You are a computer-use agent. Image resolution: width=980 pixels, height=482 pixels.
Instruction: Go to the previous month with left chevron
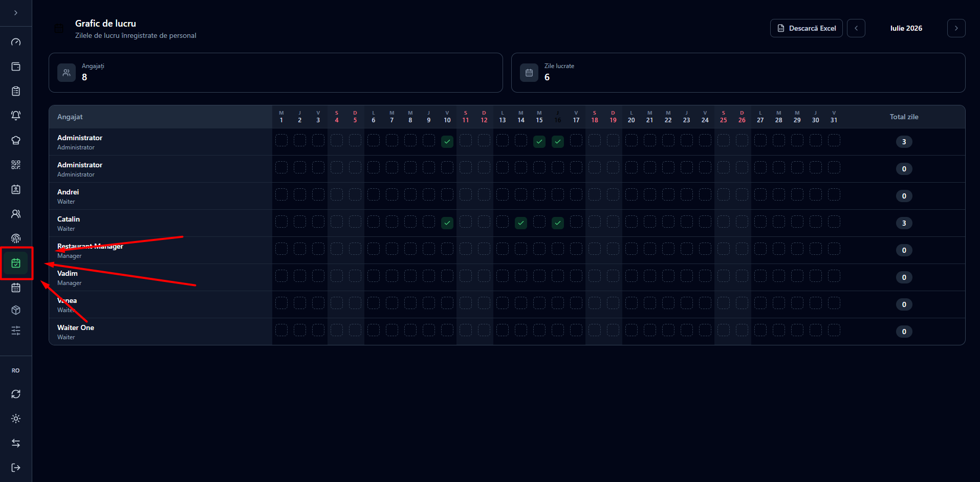point(856,28)
